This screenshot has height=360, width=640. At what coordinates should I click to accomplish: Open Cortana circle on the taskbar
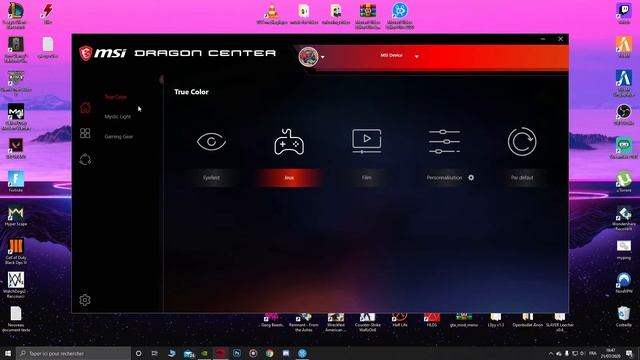point(138,353)
